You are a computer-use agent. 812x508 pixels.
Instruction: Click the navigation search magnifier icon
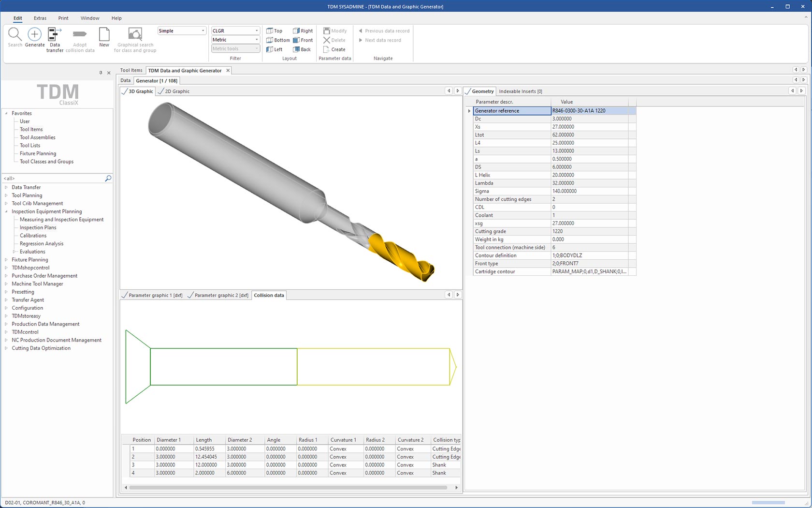tap(108, 179)
